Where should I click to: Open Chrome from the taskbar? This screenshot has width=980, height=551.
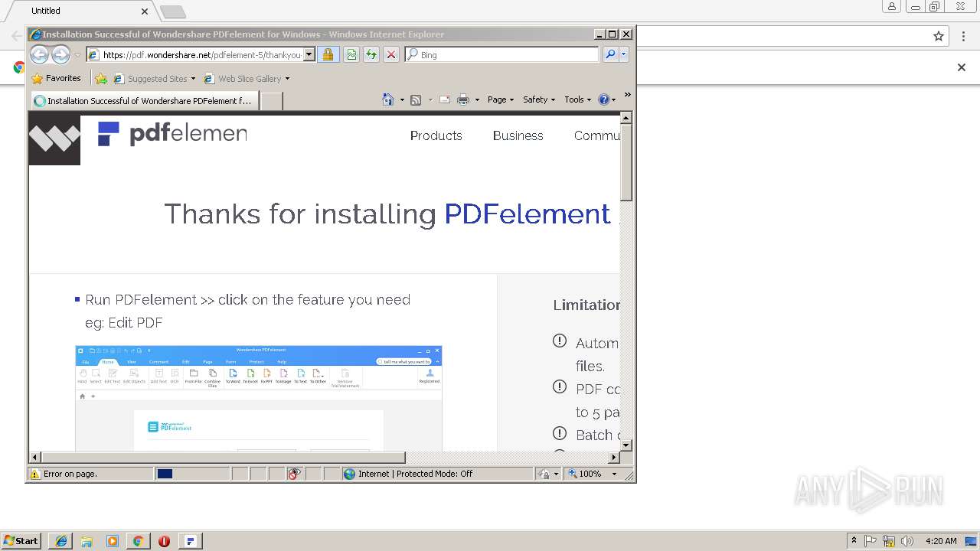138,541
